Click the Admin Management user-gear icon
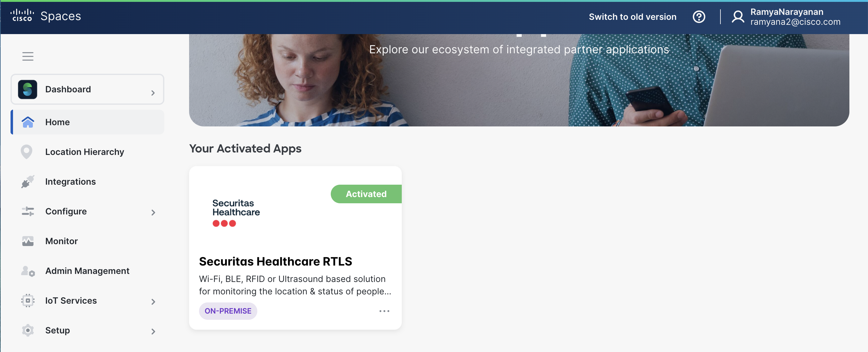The image size is (868, 352). pos(28,271)
